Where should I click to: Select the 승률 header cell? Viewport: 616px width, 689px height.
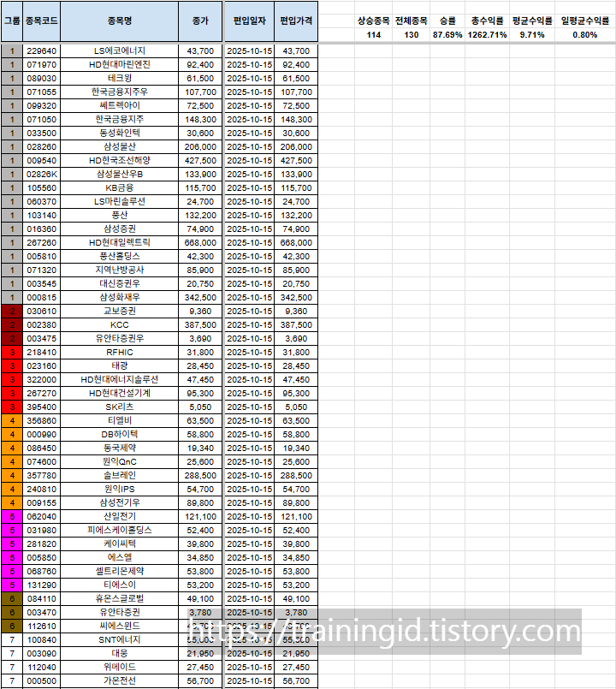[x=447, y=21]
